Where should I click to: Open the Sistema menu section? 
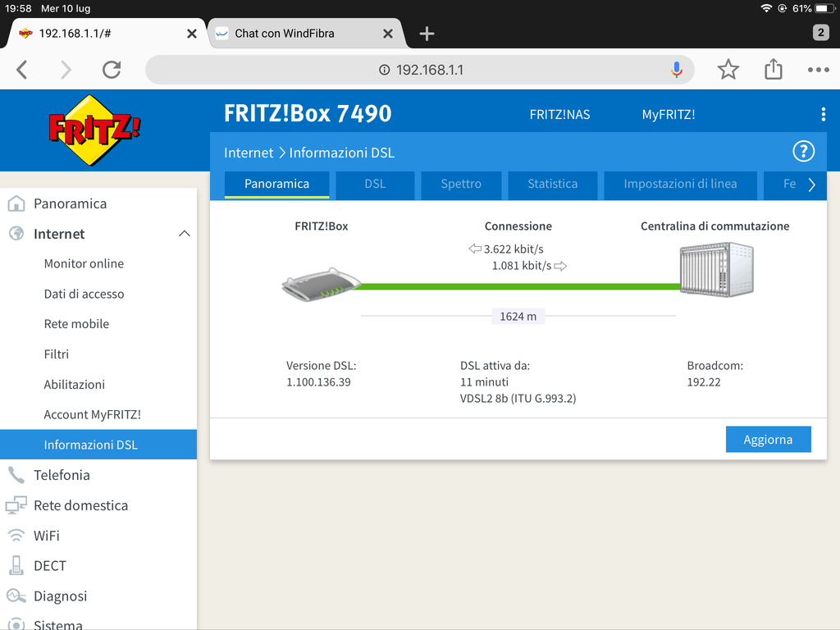tap(58, 624)
